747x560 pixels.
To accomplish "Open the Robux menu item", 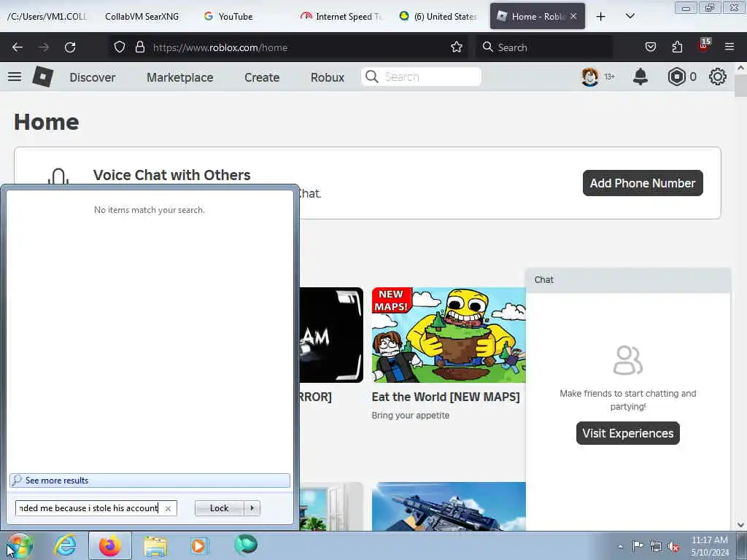I will click(328, 77).
